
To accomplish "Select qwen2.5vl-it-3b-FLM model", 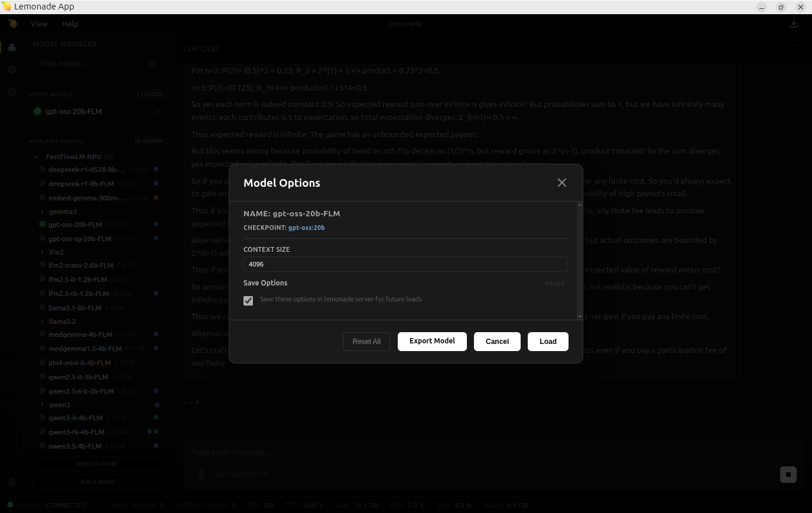I will click(81, 391).
